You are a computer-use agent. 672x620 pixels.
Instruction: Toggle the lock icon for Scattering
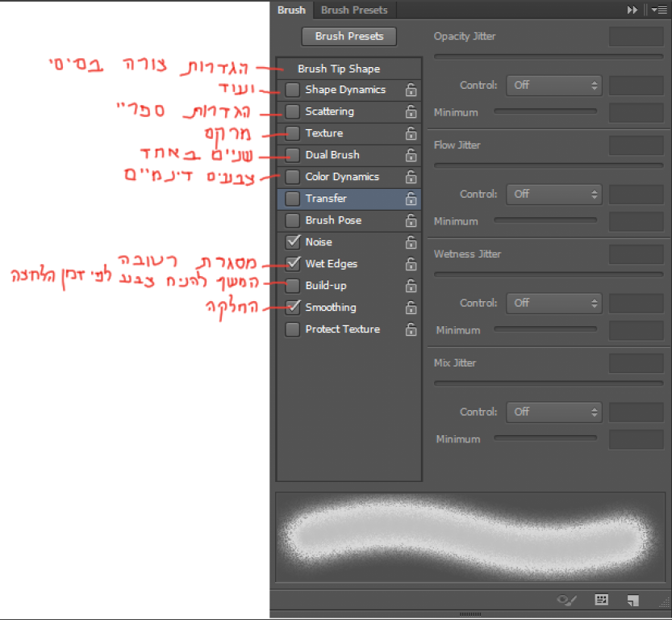coord(411,111)
